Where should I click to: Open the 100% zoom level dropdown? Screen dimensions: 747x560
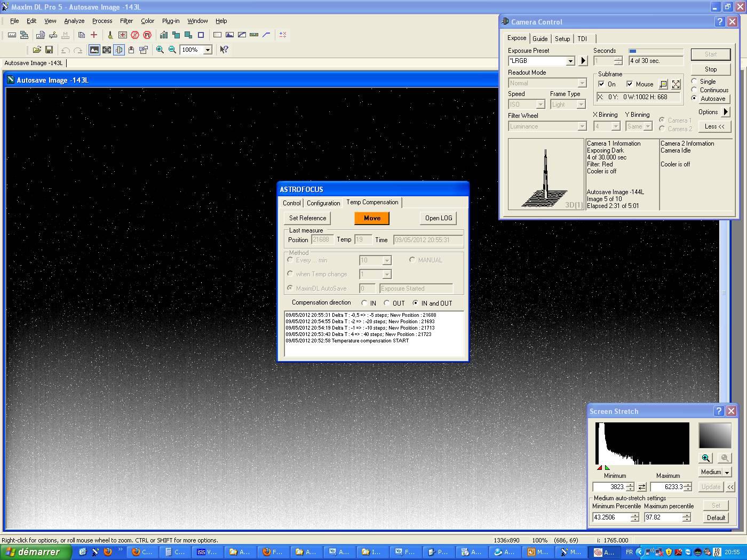tap(208, 50)
